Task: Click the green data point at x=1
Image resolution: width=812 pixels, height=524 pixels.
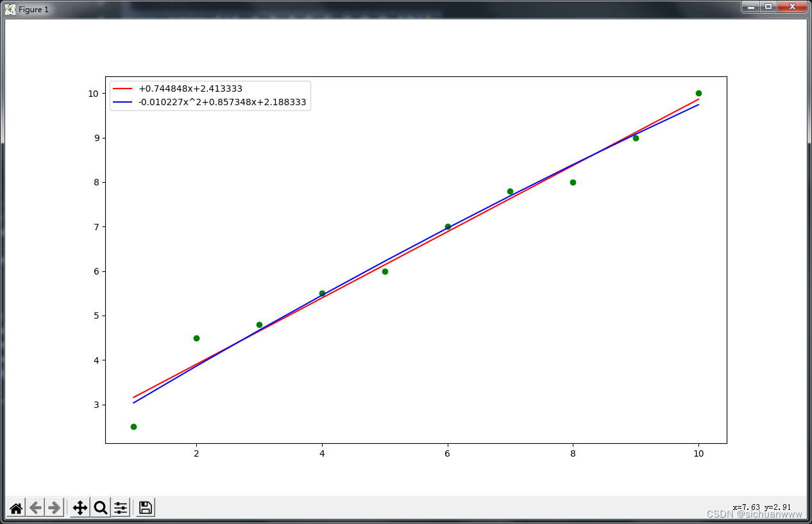Action: [x=133, y=427]
